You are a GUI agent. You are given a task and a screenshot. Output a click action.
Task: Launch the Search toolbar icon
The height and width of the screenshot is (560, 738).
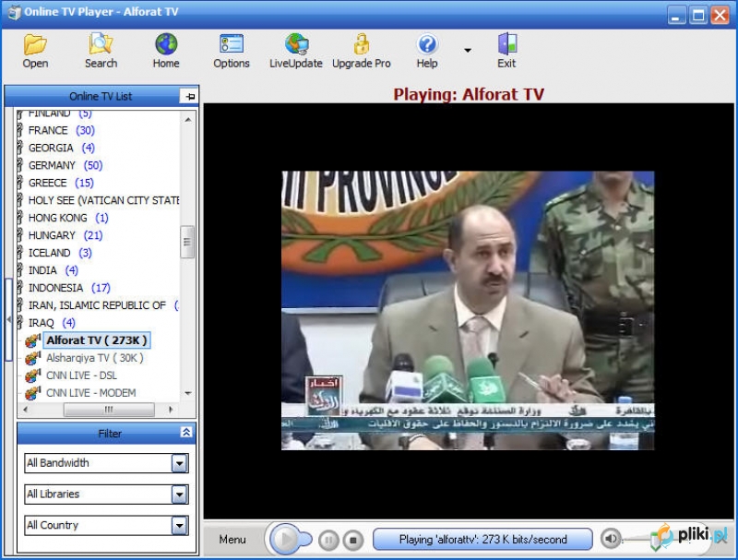pyautogui.click(x=101, y=51)
